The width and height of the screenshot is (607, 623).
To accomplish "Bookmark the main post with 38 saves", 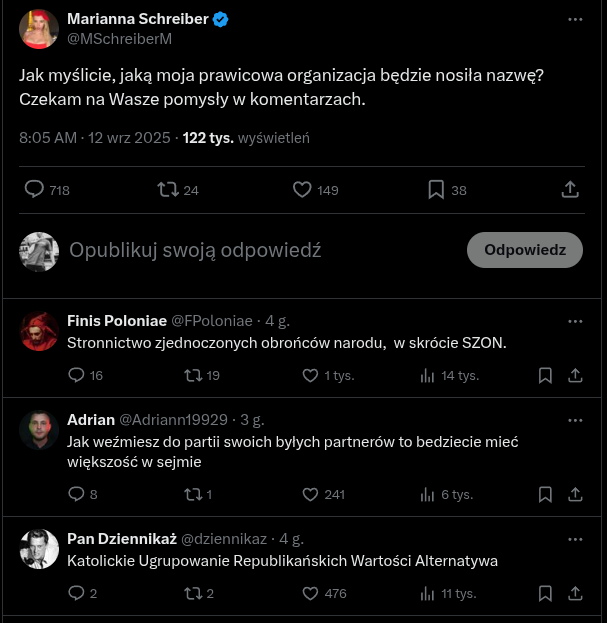I will click(x=436, y=189).
